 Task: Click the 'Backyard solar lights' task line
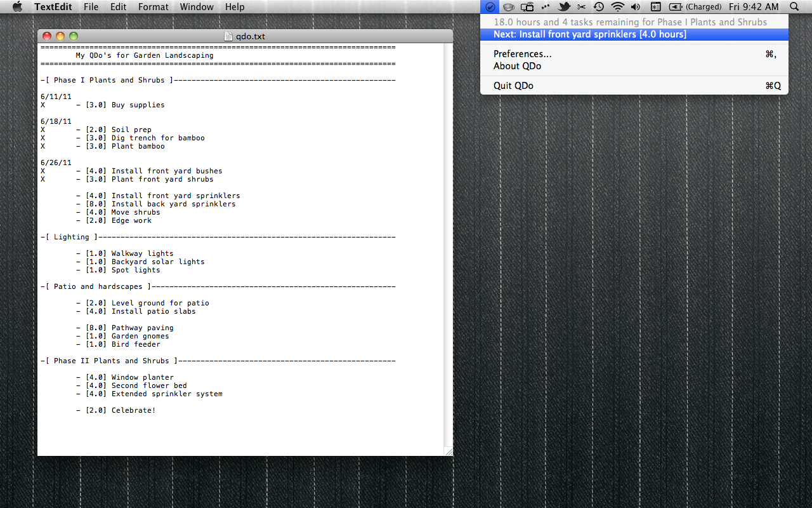140,262
